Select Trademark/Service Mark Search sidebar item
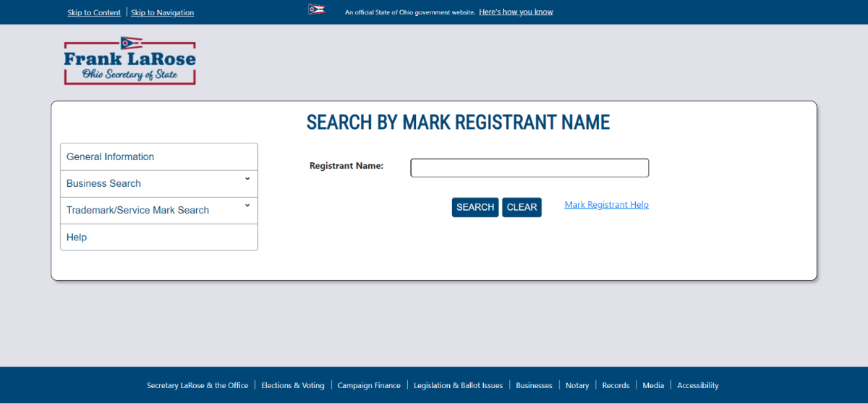This screenshot has width=868, height=404. 159,211
